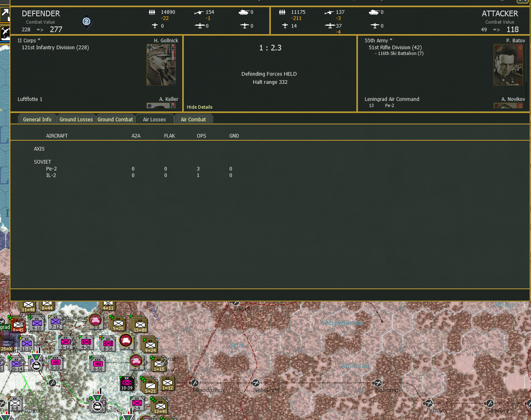Click the defender bomber aircraft icon
The width and height of the screenshot is (531, 420).
coord(199,26)
